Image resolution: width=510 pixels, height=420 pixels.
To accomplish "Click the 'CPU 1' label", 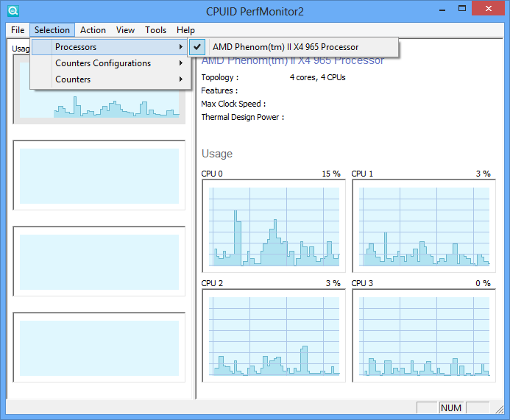I will pos(362,174).
